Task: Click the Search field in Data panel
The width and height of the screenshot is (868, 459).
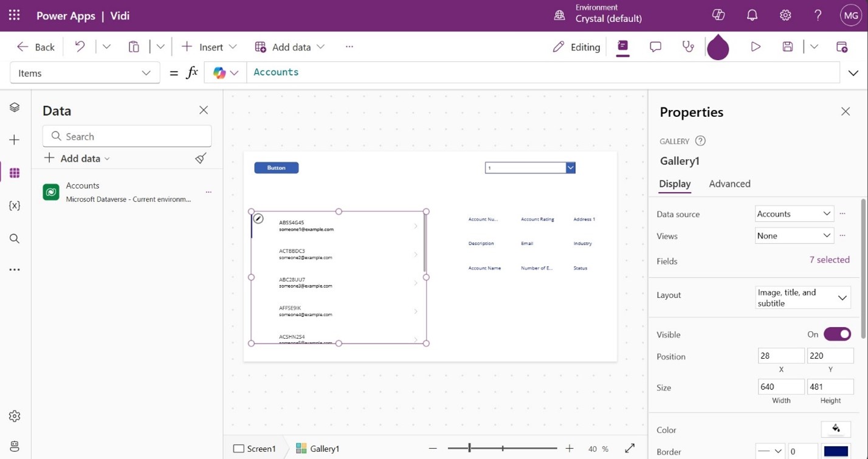Action: [x=127, y=136]
